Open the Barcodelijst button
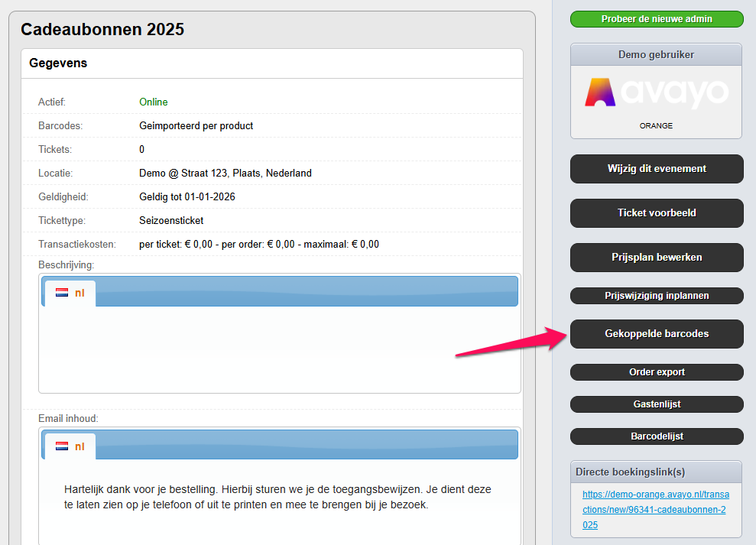The image size is (756, 545). pos(657,436)
